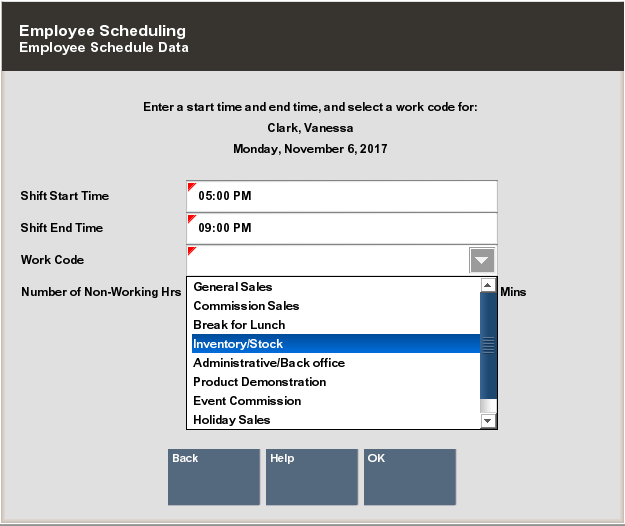Choose Commission Sales from the list
This screenshot has width=625, height=526.
pyautogui.click(x=336, y=306)
